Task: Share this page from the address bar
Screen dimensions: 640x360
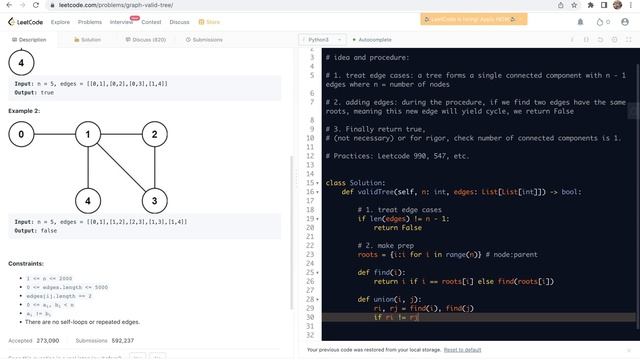Action: (x=561, y=5)
